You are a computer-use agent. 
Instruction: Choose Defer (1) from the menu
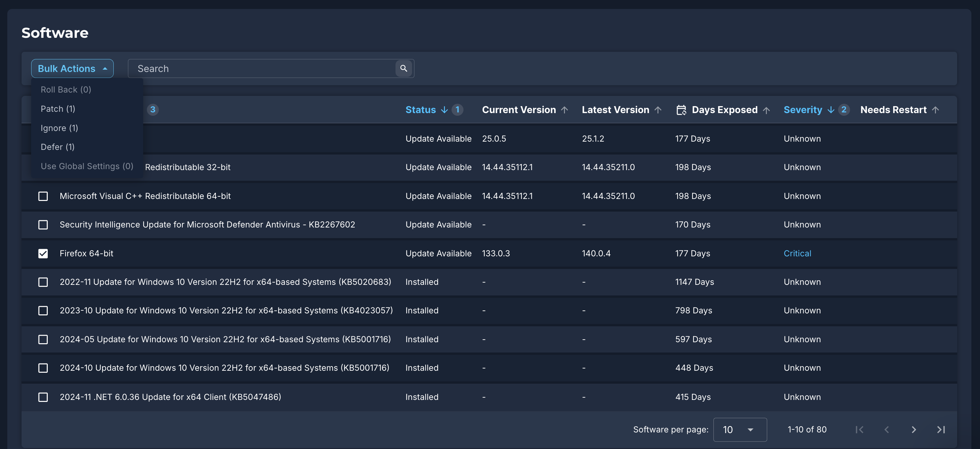(x=57, y=147)
